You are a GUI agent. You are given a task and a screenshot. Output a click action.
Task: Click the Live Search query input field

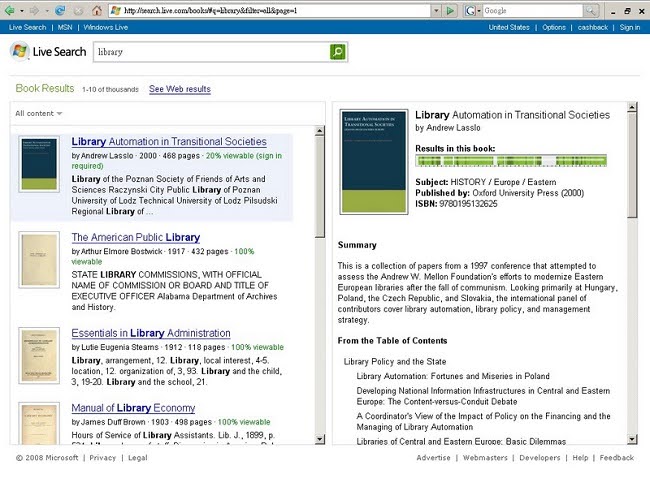[x=210, y=51]
